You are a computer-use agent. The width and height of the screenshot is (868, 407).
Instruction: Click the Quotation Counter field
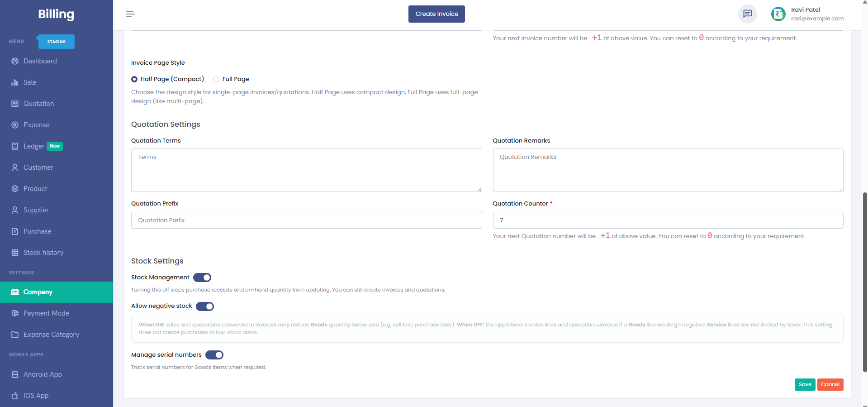tap(668, 220)
